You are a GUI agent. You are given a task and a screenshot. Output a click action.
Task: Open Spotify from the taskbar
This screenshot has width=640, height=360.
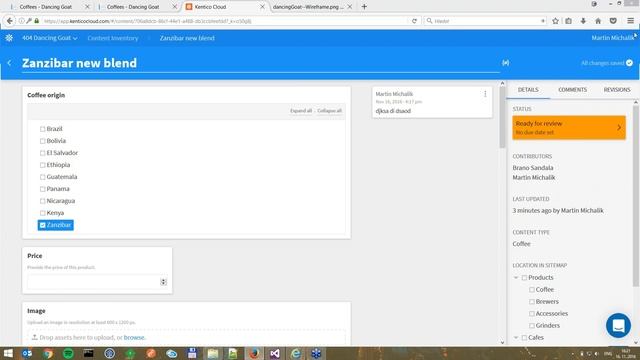pyautogui.click(x=68, y=353)
